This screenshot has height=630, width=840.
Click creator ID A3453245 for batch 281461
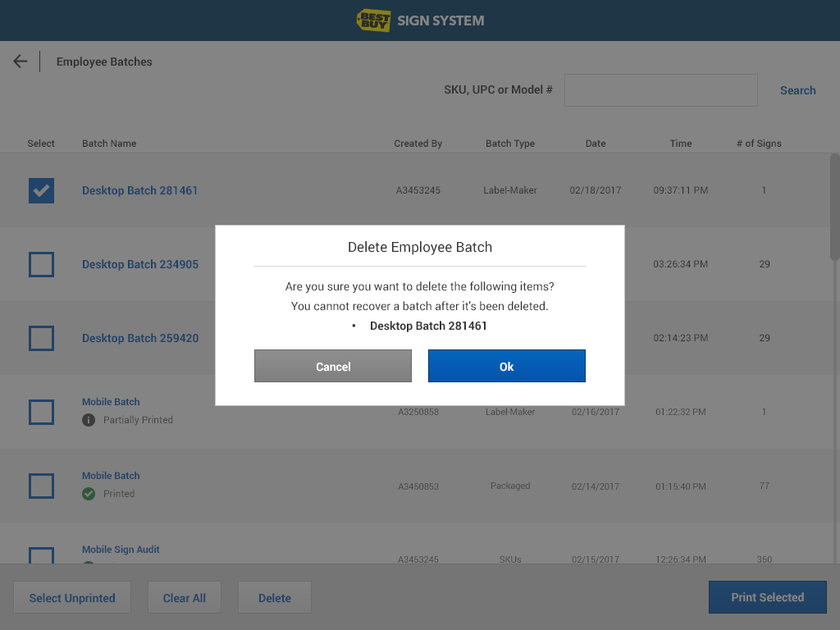418,190
